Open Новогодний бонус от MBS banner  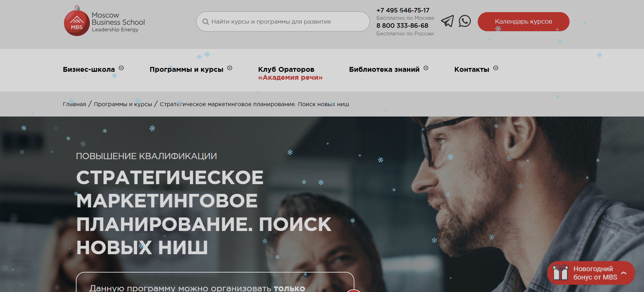tap(591, 273)
